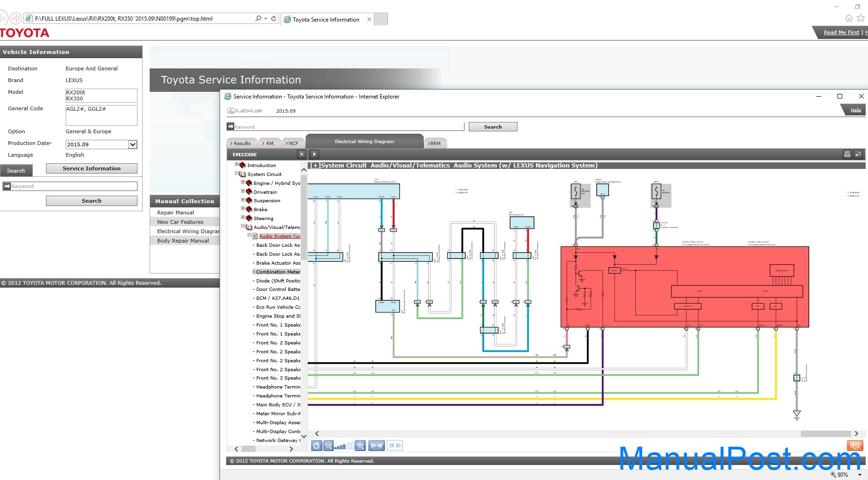Adjust the zoom level bar indicator

[344, 446]
